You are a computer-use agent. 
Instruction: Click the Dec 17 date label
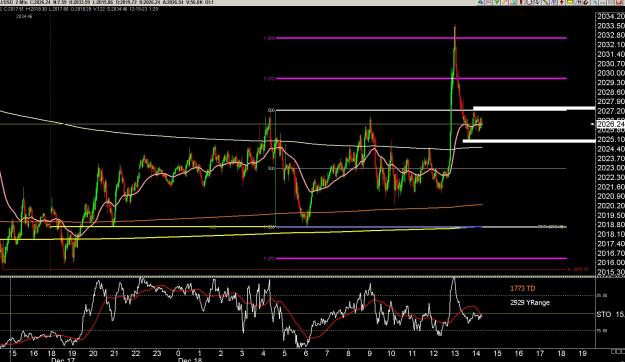pyautogui.click(x=62, y=359)
